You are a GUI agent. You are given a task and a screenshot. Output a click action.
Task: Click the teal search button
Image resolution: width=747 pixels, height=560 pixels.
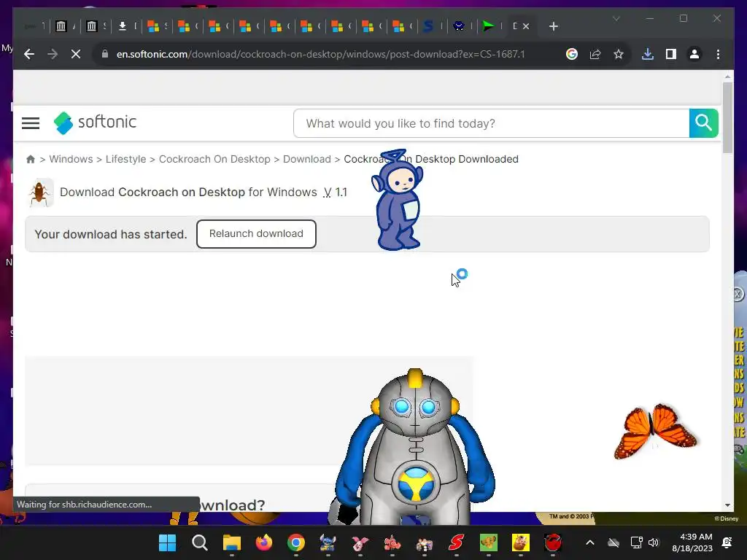click(x=704, y=123)
